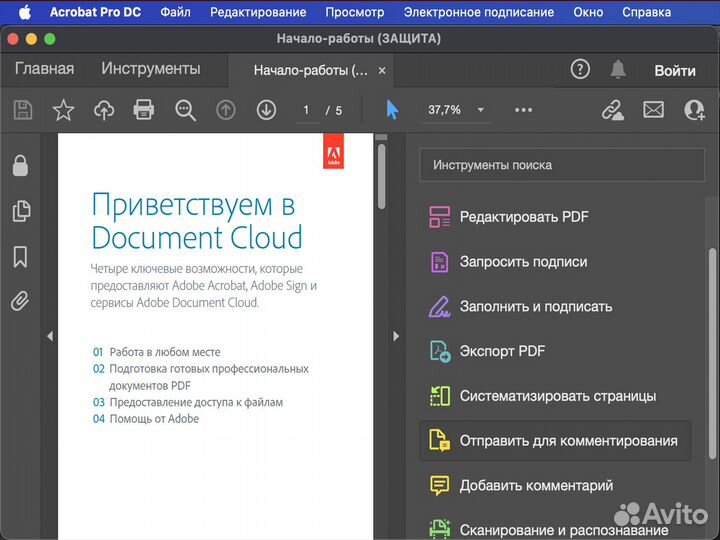Share a link via the chain icon
720x540 pixels.
(613, 110)
